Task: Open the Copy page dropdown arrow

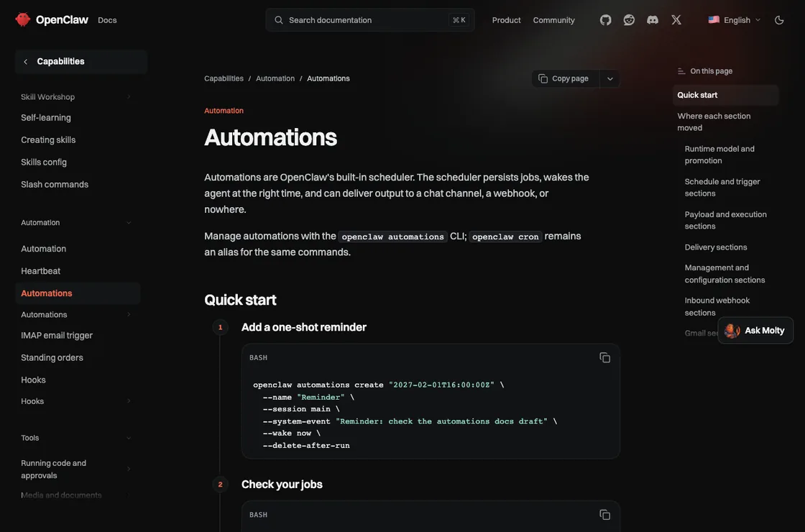Action: tap(610, 78)
